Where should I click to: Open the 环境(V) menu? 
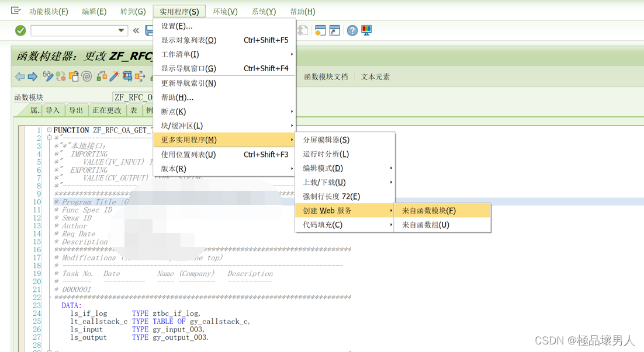pos(224,11)
